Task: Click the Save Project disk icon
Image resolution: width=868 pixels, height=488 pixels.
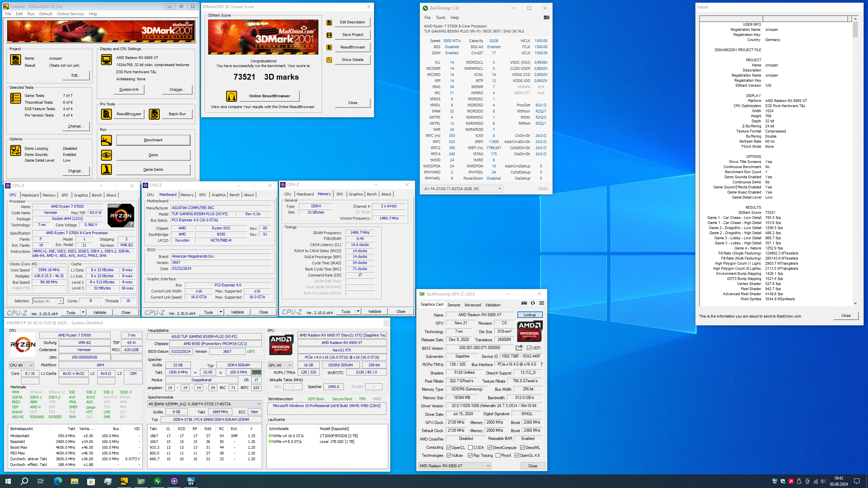Action: click(x=329, y=35)
